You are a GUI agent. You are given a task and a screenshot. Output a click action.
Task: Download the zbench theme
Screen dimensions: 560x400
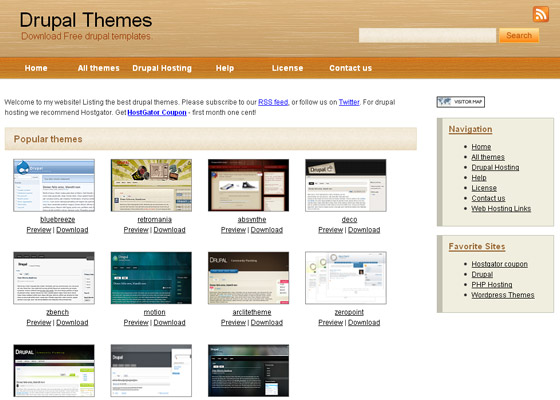coord(72,322)
